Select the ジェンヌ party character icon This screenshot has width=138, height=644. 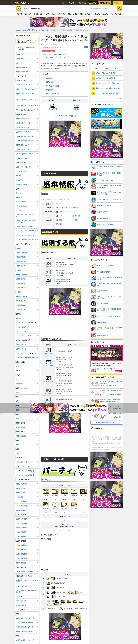click(83, 491)
